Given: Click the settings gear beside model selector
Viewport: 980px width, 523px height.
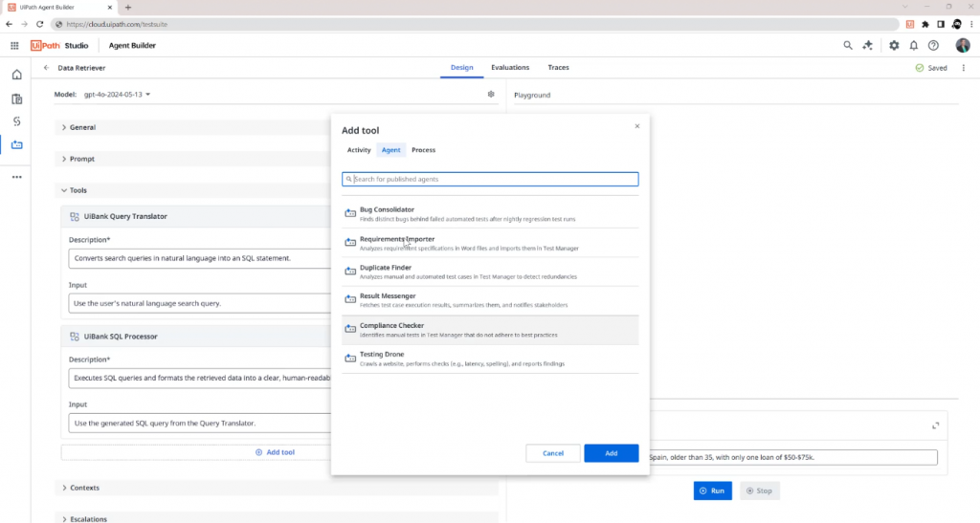Looking at the screenshot, I should 491,94.
